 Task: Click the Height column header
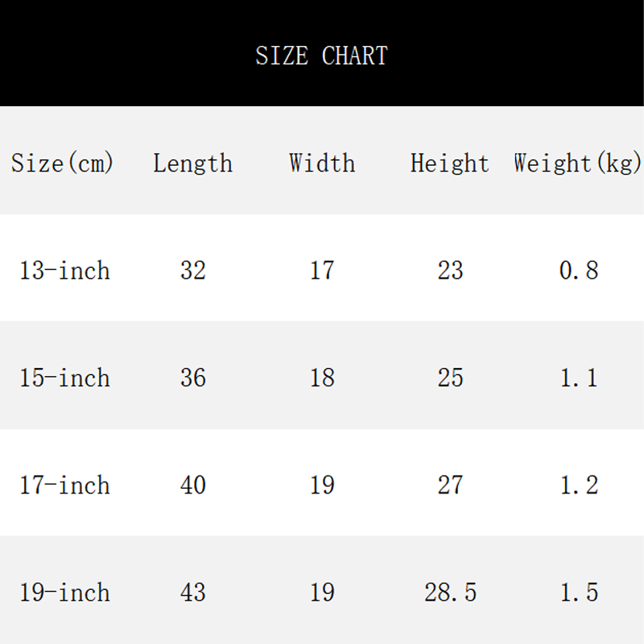coord(449,163)
